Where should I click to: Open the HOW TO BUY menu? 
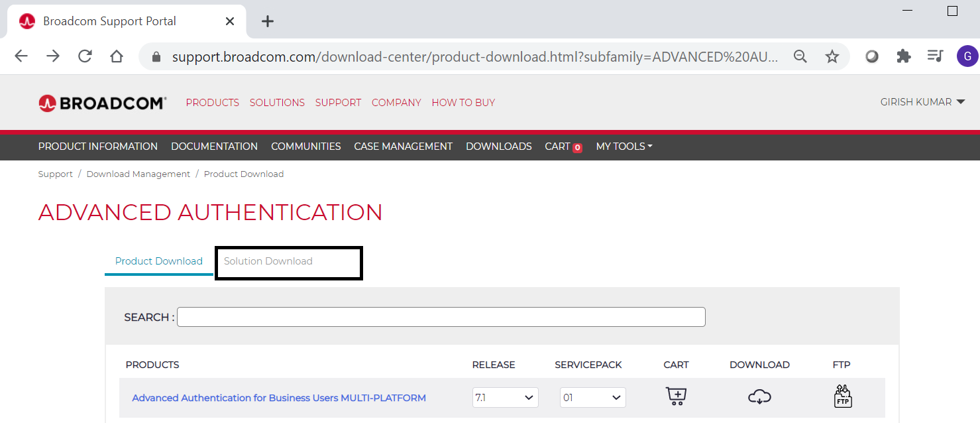click(463, 103)
